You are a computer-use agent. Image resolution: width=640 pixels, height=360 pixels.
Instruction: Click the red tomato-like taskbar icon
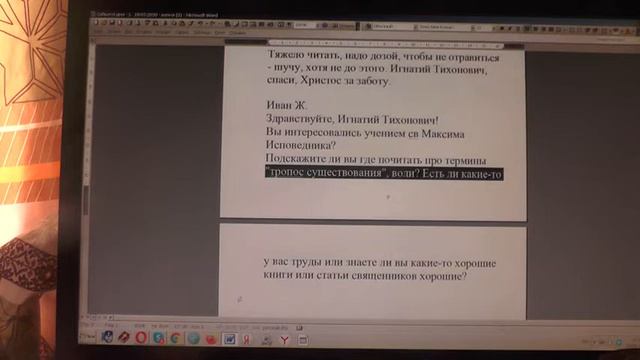pos(211,339)
